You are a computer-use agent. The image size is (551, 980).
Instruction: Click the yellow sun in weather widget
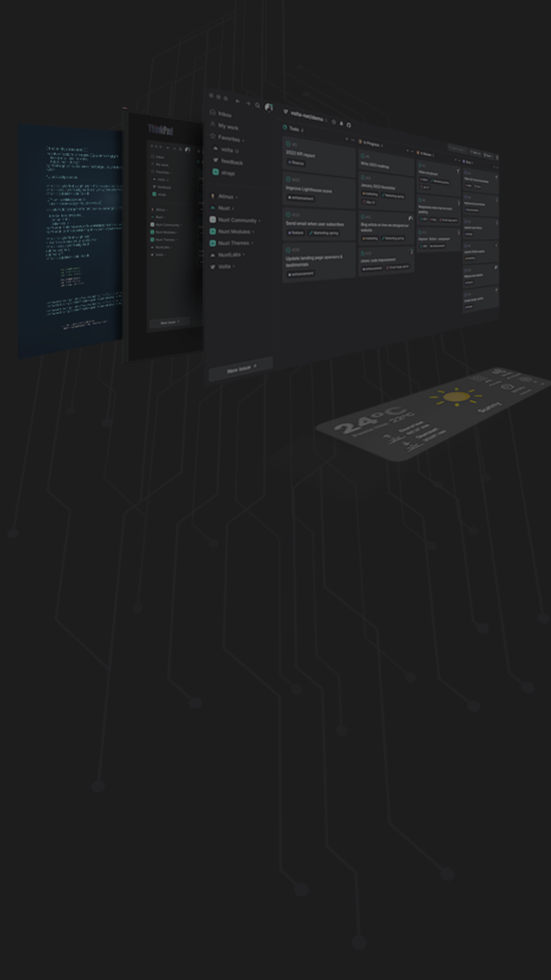click(457, 396)
